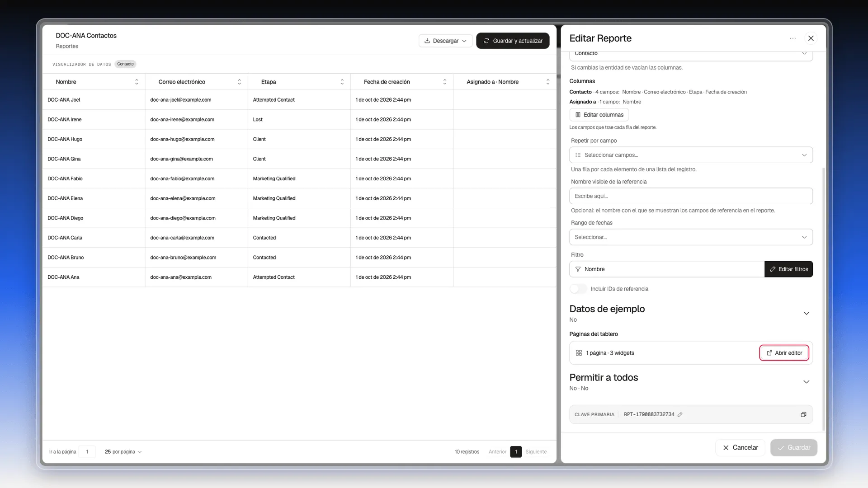Image resolution: width=868 pixels, height=488 pixels.
Task: Click the three-dots more options icon
Action: [793, 38]
